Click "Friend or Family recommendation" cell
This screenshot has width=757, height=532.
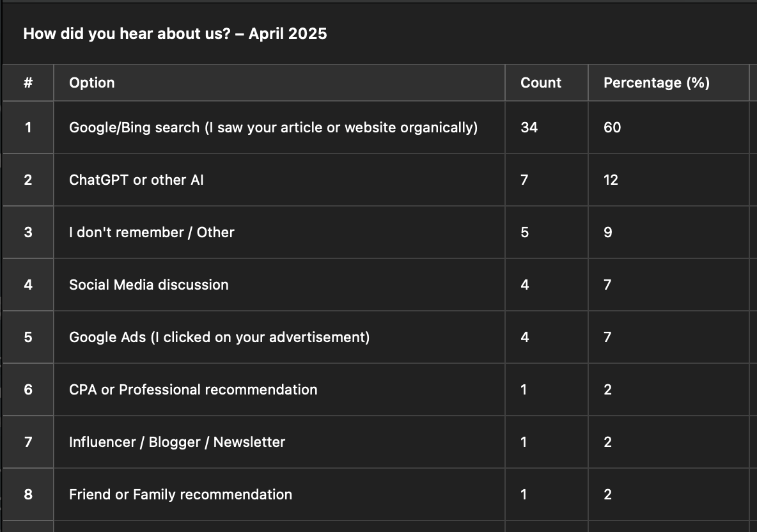click(x=180, y=494)
